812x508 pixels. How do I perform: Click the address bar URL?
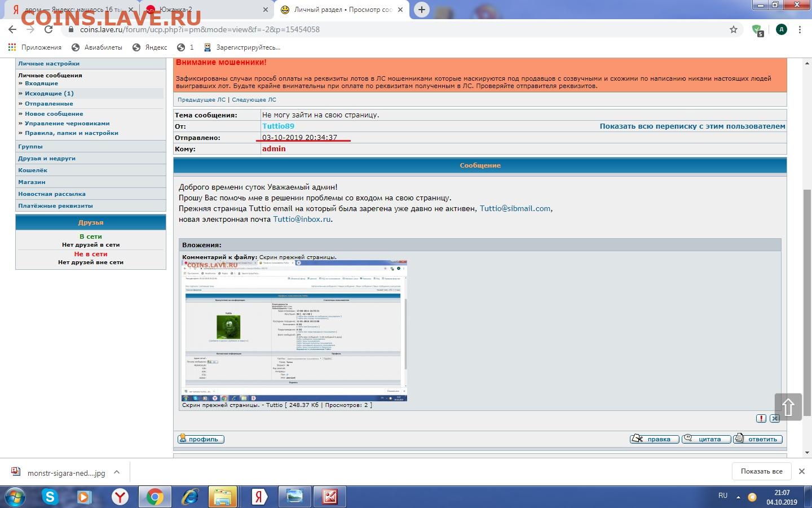click(200, 29)
